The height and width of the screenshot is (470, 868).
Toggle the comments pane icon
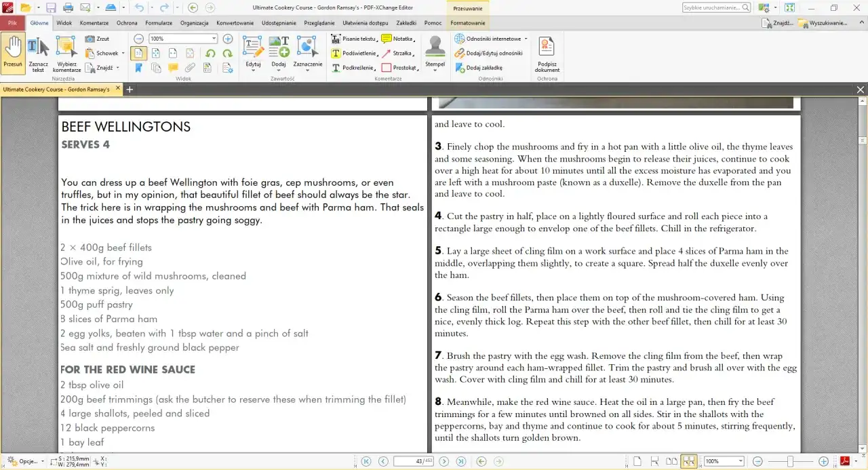(173, 68)
